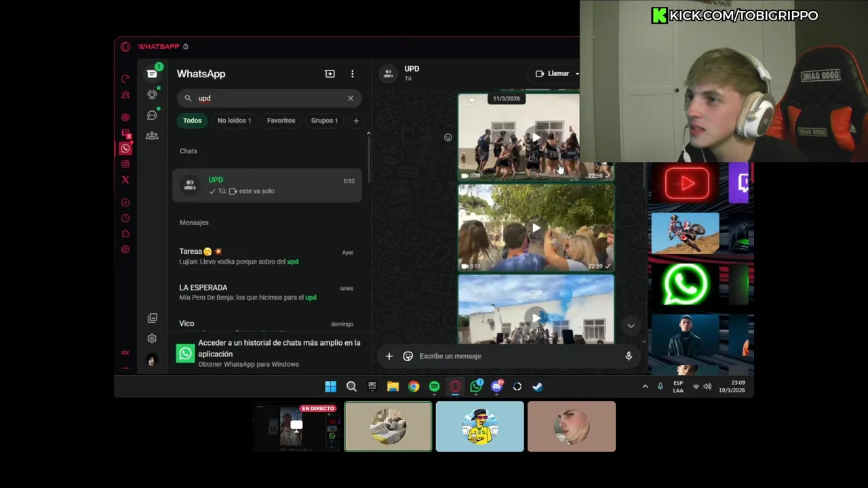Open the Twitch icon in Opera sidebar
868x488 pixels.
click(125, 133)
